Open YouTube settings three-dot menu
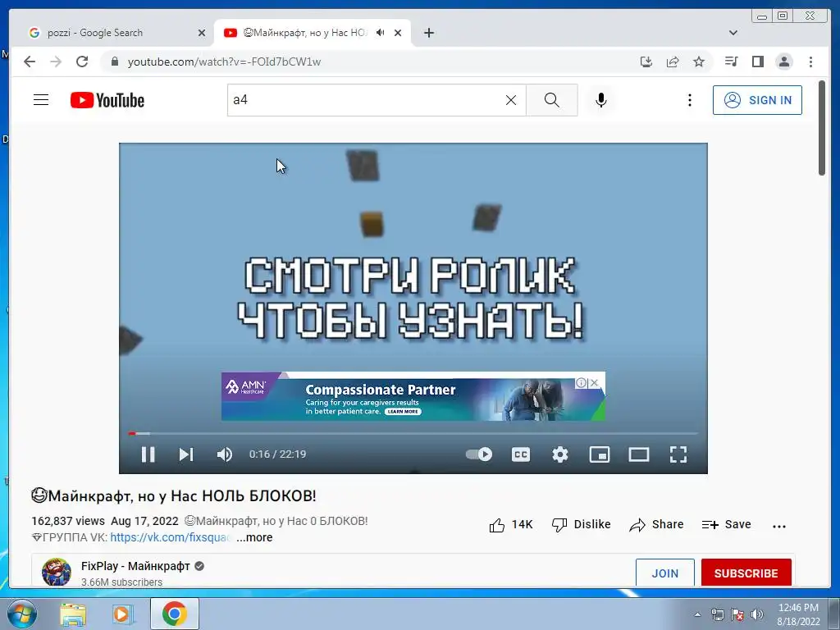 pos(689,100)
